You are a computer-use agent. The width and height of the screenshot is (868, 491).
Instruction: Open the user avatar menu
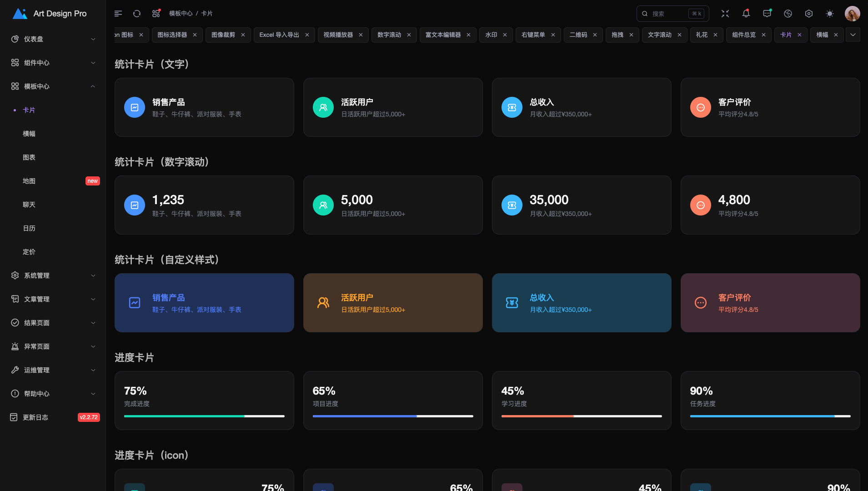coord(853,14)
